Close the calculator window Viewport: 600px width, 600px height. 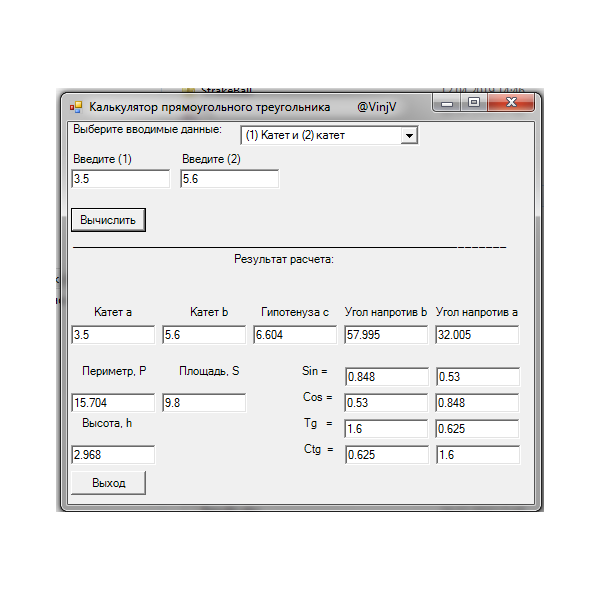[x=511, y=103]
